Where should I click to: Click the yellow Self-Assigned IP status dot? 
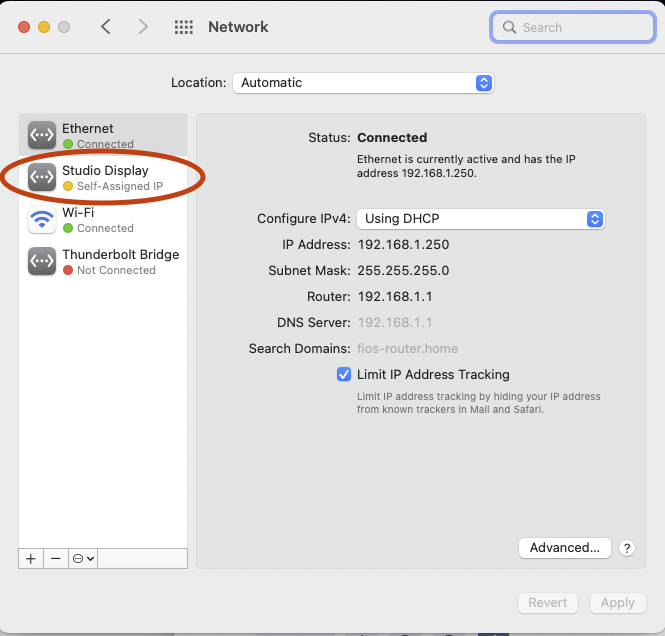68,186
